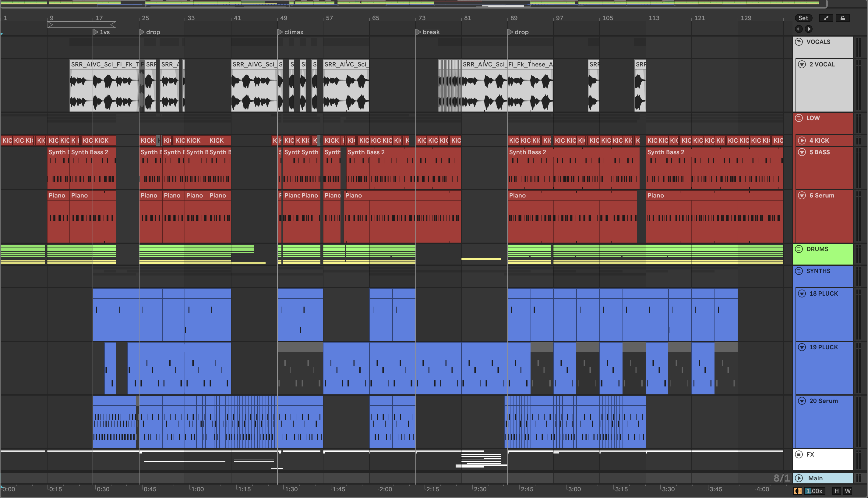Select the 20 Serum track name
Image resolution: width=868 pixels, height=498 pixels.
click(x=823, y=401)
